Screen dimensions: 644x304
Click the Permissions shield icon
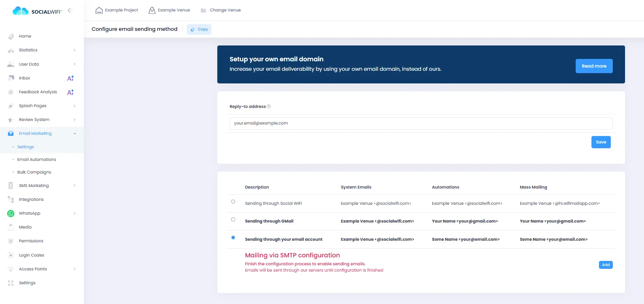pyautogui.click(x=11, y=241)
